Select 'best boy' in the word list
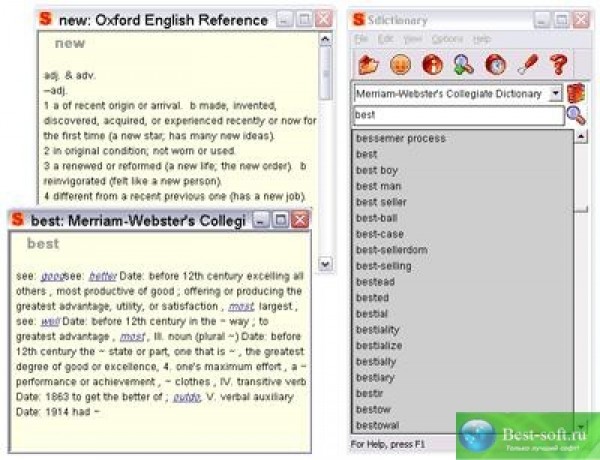The width and height of the screenshot is (600, 460). (462, 170)
